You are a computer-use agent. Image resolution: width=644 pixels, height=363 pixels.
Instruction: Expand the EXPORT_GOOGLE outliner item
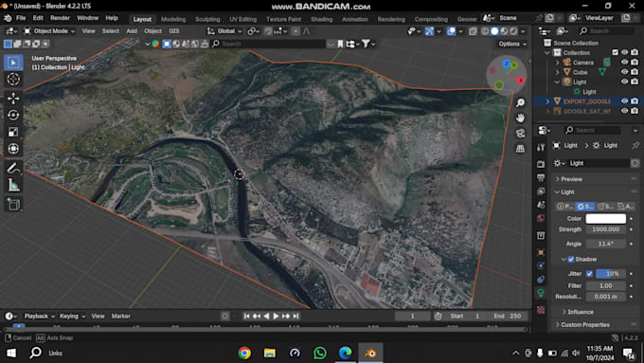(547, 101)
